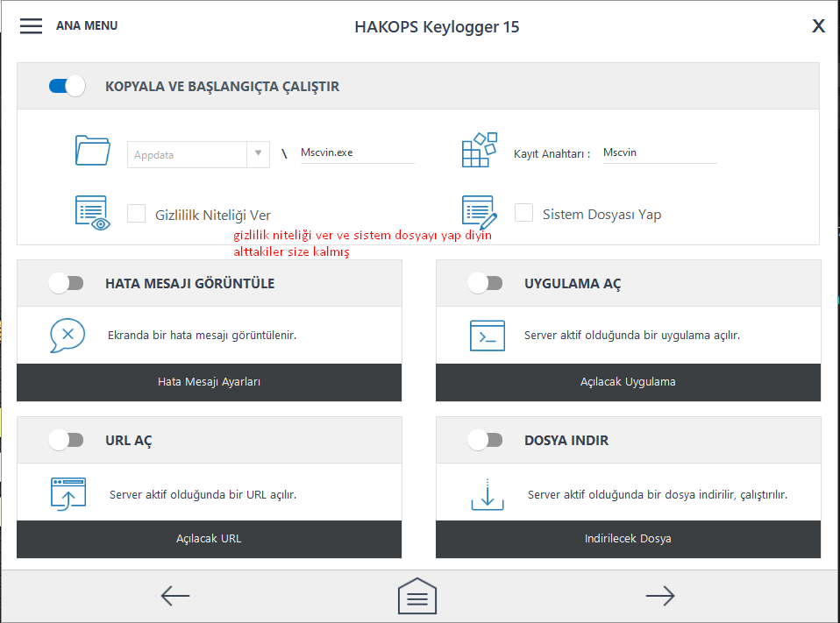Click the registry blocks icon near Kayıt Anahtarı
This screenshot has height=623, width=840.
click(480, 150)
